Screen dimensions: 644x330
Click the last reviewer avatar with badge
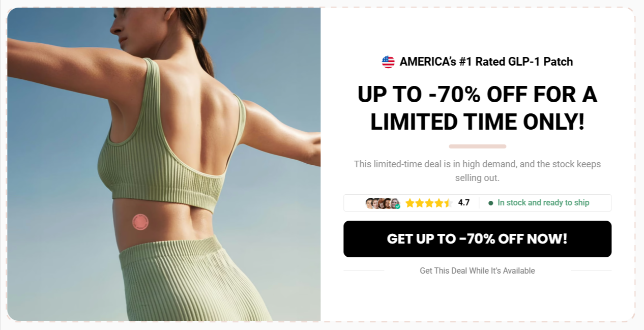[395, 203]
